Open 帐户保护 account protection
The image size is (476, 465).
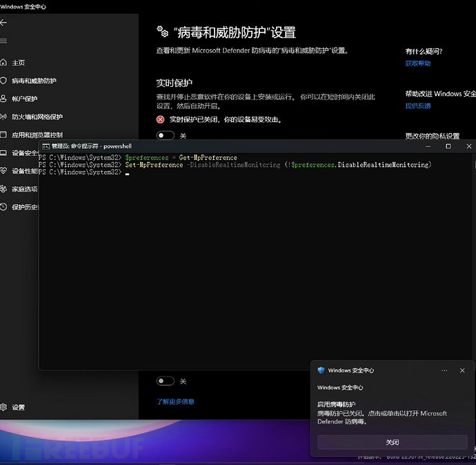point(25,99)
